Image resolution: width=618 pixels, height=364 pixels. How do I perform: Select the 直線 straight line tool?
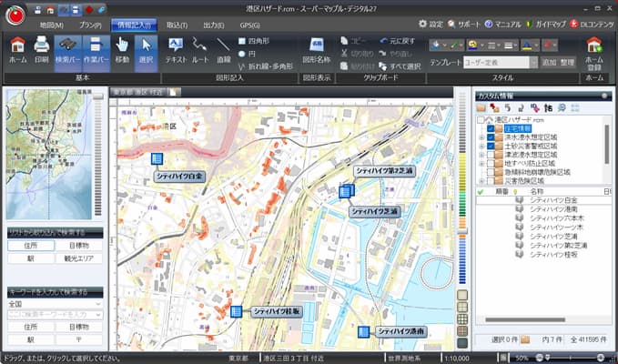click(x=224, y=50)
